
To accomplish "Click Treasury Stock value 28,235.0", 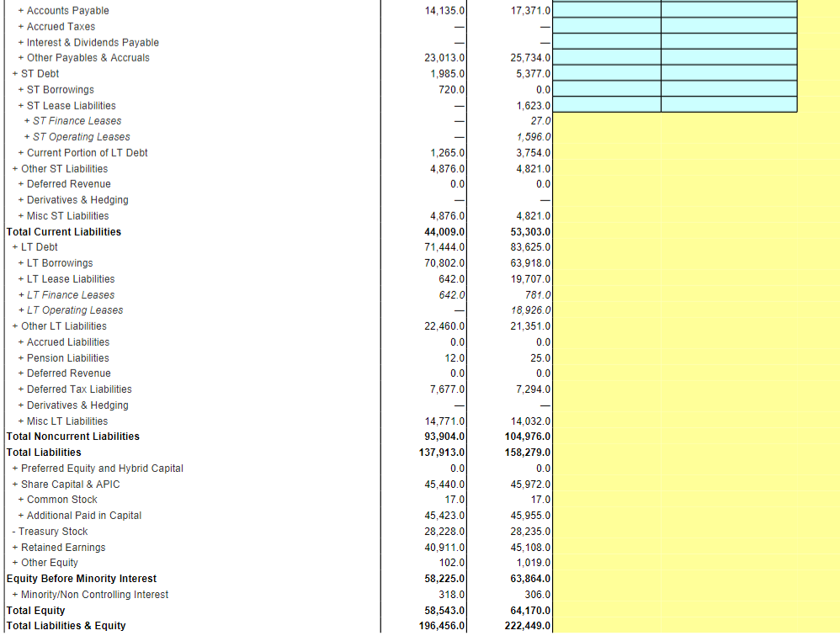I will (530, 532).
